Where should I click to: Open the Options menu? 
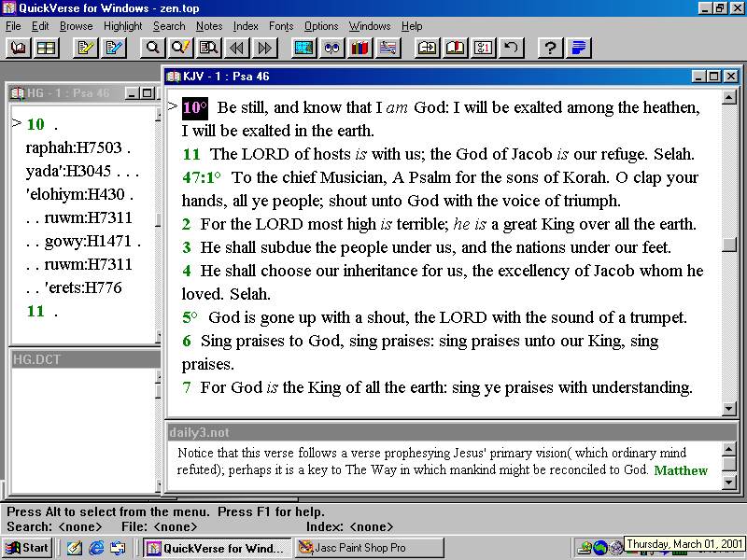coord(321,26)
